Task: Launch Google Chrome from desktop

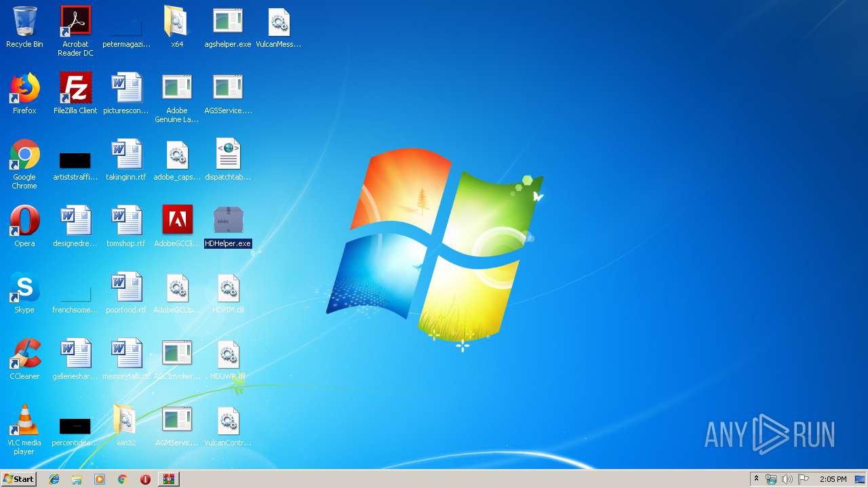Action: click(24, 164)
